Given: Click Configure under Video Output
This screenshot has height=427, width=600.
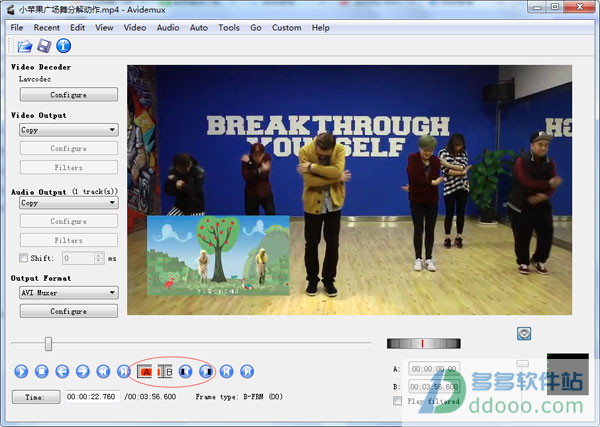Looking at the screenshot, I should pos(69,148).
